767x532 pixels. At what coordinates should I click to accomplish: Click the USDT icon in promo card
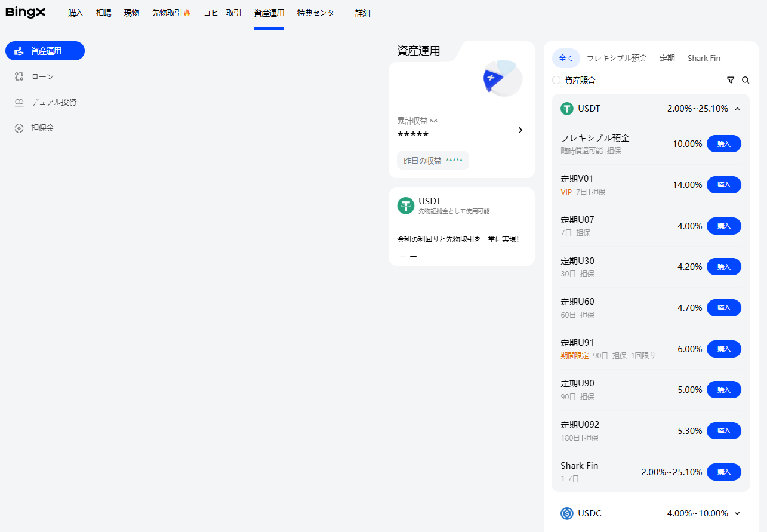coord(406,206)
